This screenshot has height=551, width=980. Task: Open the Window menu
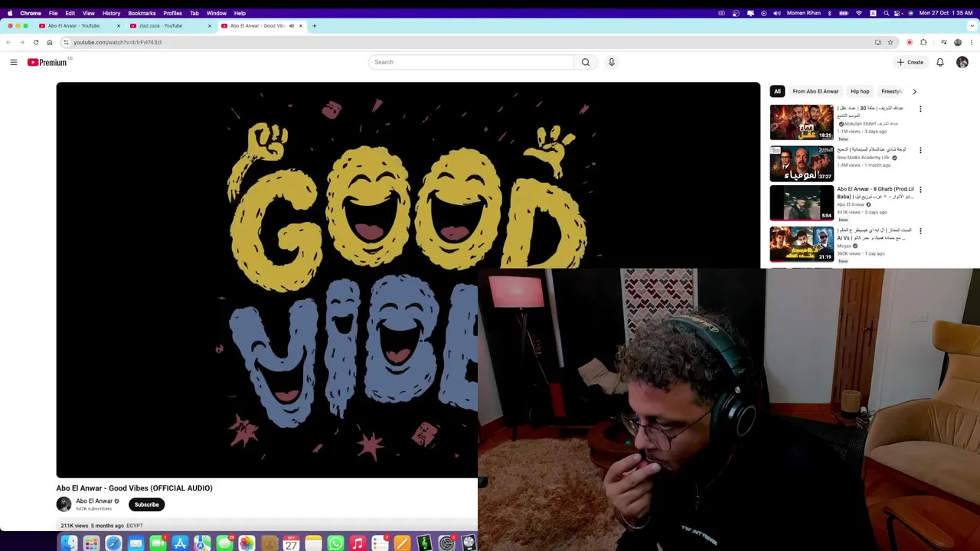tap(216, 13)
